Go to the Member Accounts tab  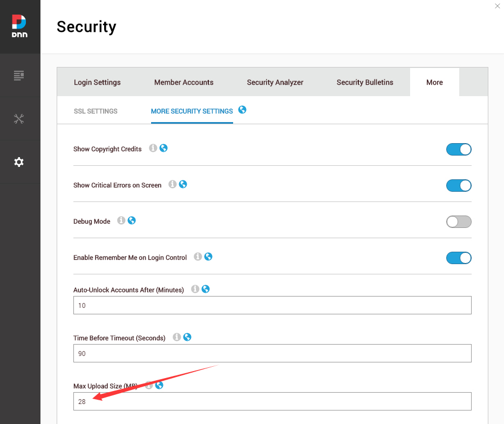click(x=184, y=82)
